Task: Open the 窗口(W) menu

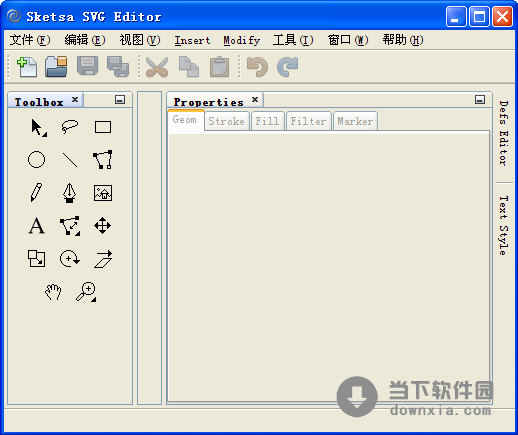Action: tap(348, 40)
